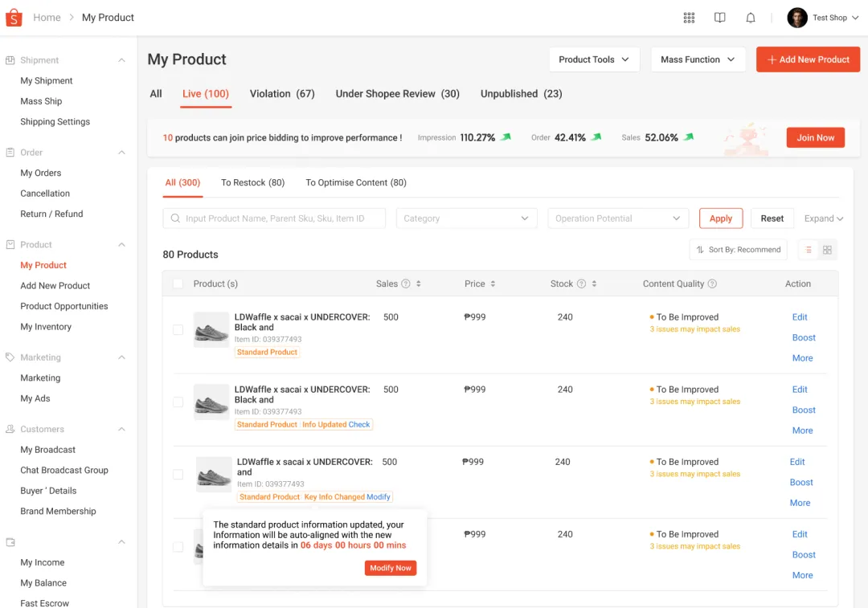The image size is (868, 608).
Task: Select the list view icon above the product table
Action: (808, 249)
